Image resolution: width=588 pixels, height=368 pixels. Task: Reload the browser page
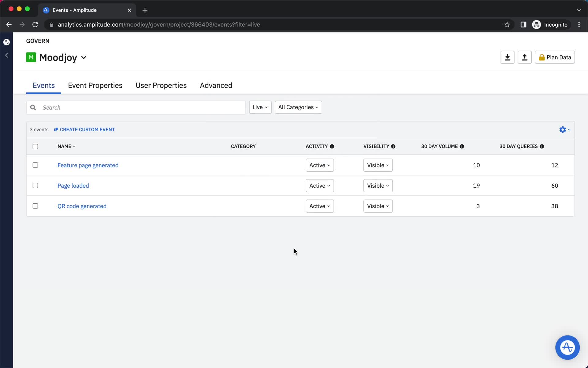[x=35, y=25]
